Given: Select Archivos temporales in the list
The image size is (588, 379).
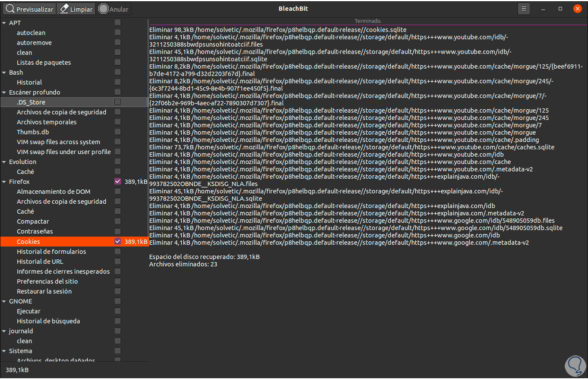Looking at the screenshot, I should (47, 122).
